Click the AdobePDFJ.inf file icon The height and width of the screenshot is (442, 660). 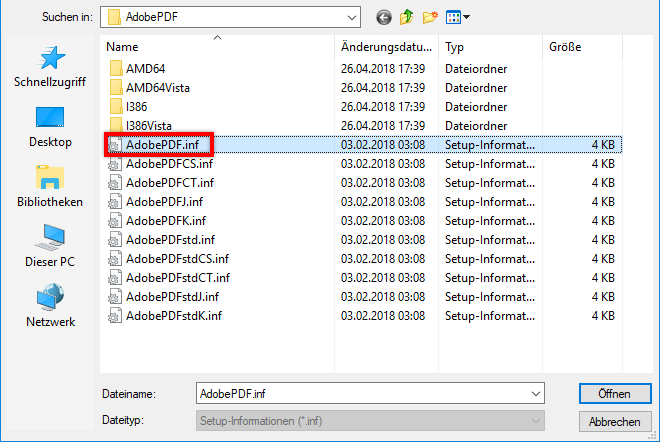coord(114,202)
